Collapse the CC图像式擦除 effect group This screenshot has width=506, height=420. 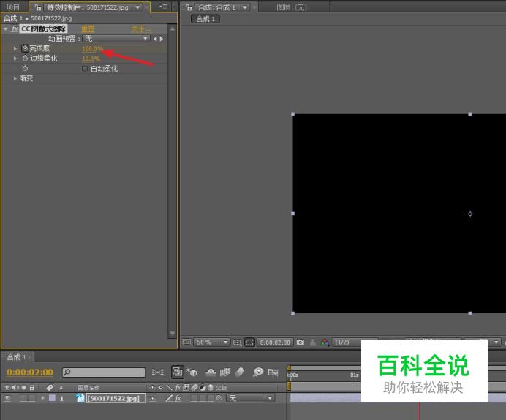click(5, 29)
